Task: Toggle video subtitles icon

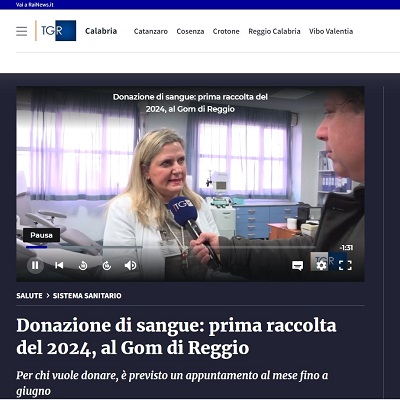Action: pos(298,266)
